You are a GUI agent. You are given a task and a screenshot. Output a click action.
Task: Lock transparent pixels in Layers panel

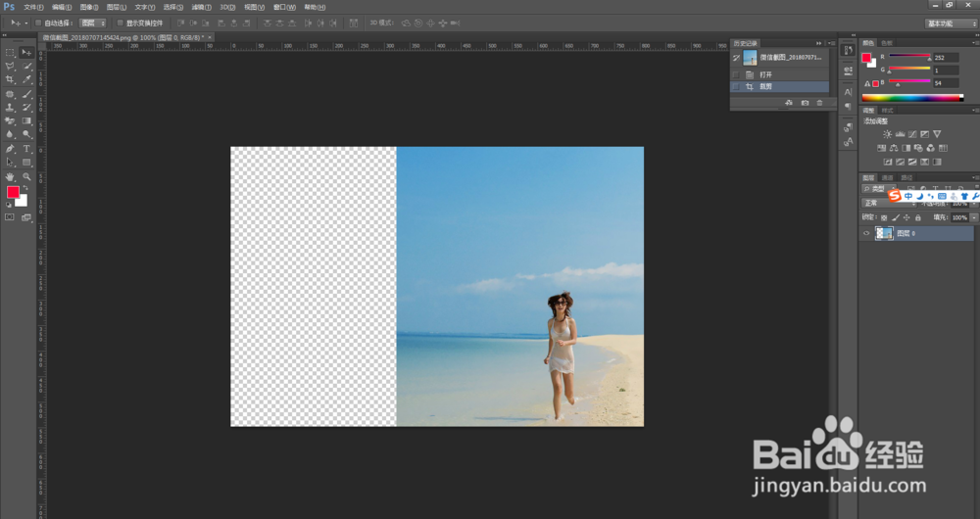pos(884,218)
